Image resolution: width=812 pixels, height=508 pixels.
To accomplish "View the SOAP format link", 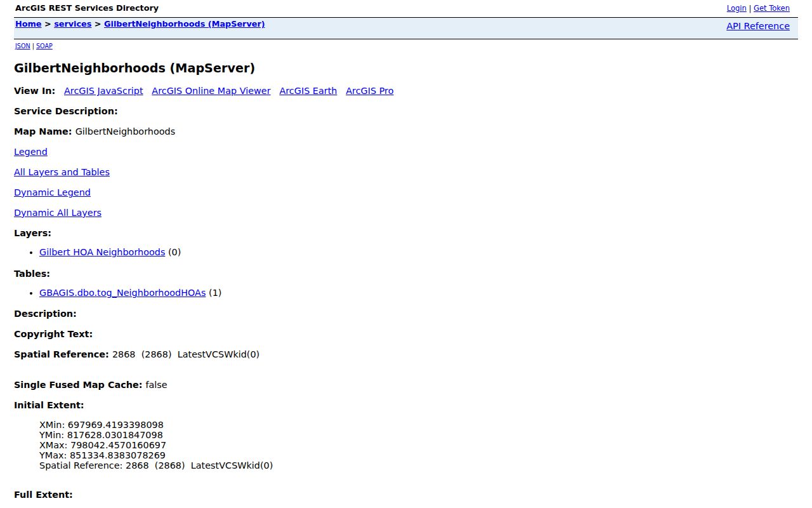I will coord(44,46).
